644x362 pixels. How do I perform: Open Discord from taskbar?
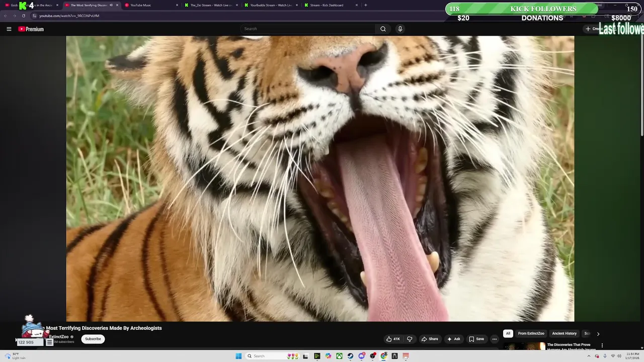pos(362,356)
